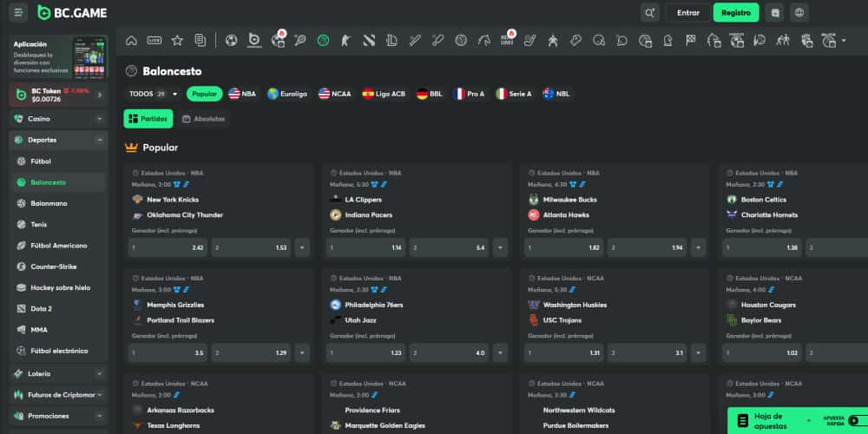Switch to Absolutas view

pos(204,119)
